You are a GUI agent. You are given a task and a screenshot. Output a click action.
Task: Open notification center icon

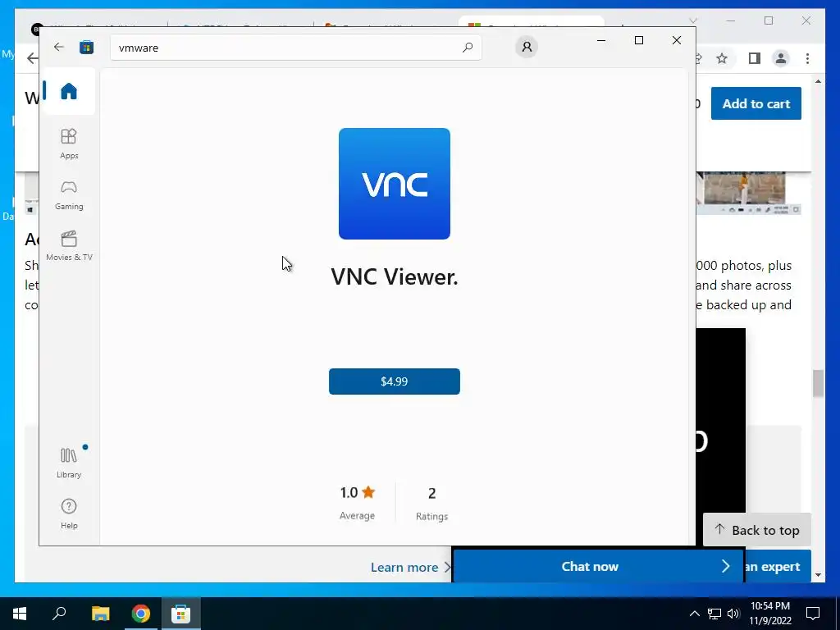[813, 614]
